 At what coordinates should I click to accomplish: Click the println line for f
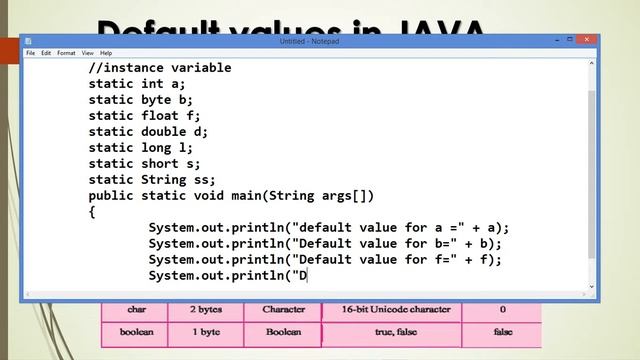(325, 259)
